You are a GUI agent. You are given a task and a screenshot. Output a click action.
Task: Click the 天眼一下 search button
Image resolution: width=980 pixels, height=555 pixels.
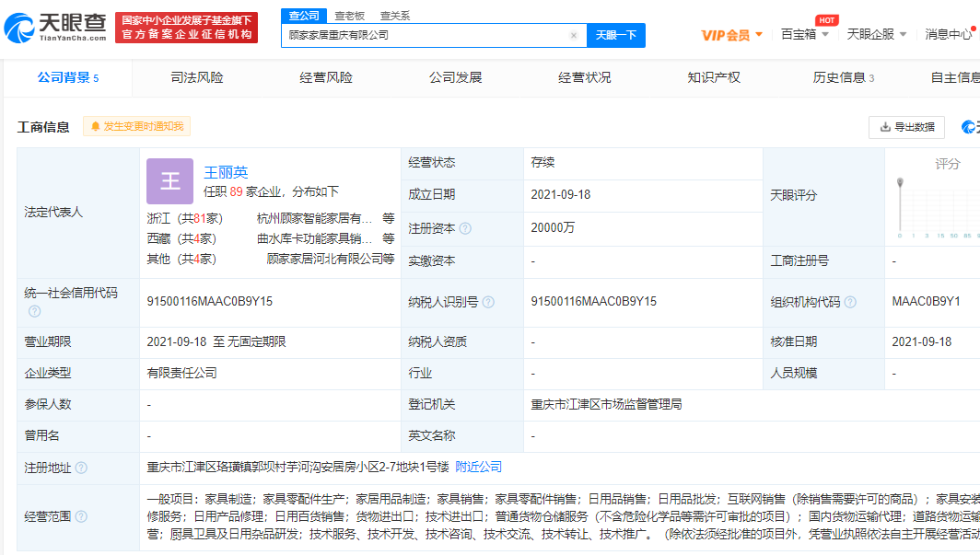[615, 35]
